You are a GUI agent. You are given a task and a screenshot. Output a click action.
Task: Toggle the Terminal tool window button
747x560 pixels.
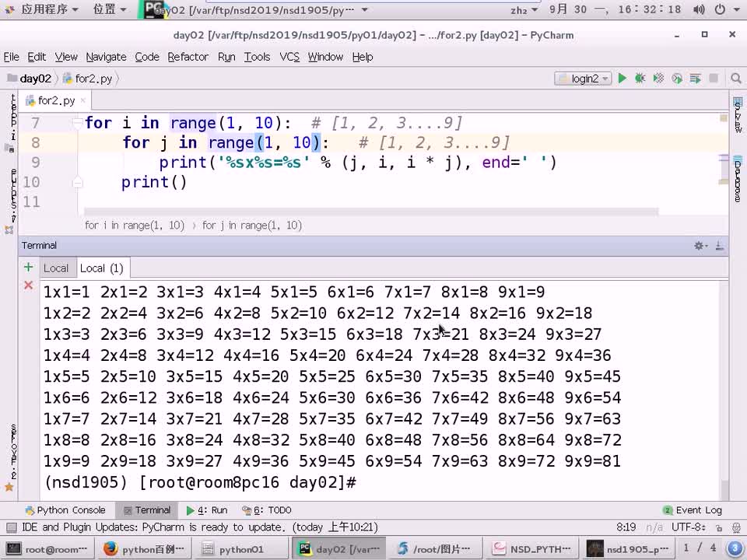(147, 510)
